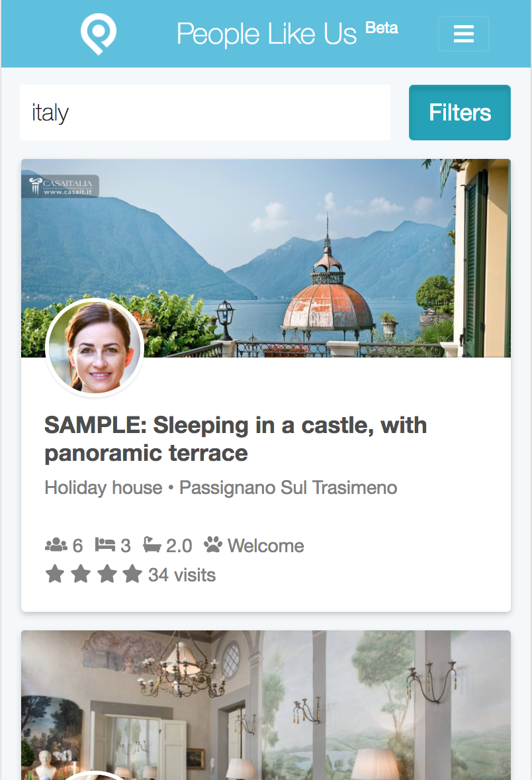Viewport: 532px width, 780px height.
Task: Open the Sleeping in a castle listing title
Action: pos(236,439)
